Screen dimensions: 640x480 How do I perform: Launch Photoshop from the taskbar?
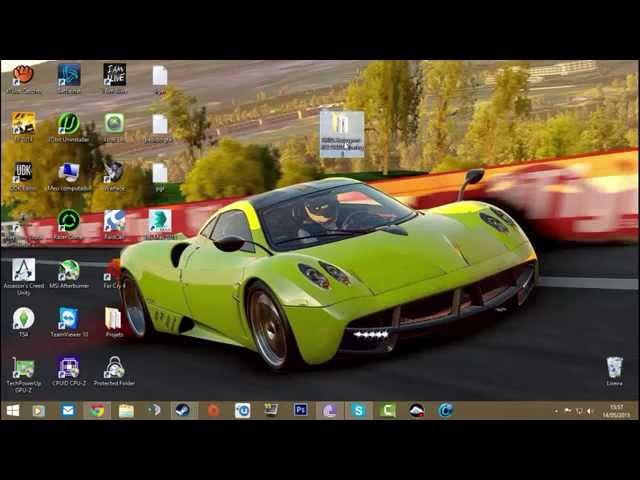click(x=300, y=410)
